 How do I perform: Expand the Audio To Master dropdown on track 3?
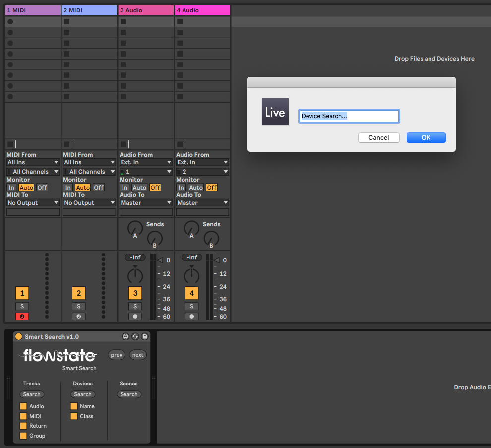click(146, 203)
